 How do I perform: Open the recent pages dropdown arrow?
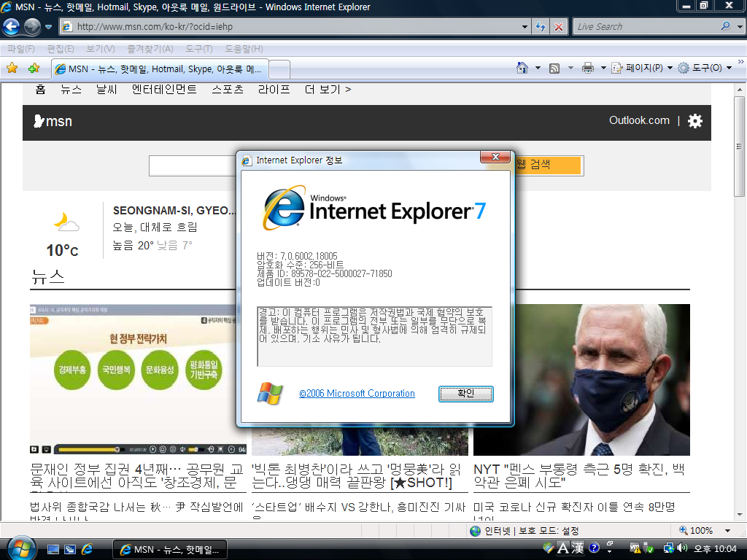click(48, 27)
